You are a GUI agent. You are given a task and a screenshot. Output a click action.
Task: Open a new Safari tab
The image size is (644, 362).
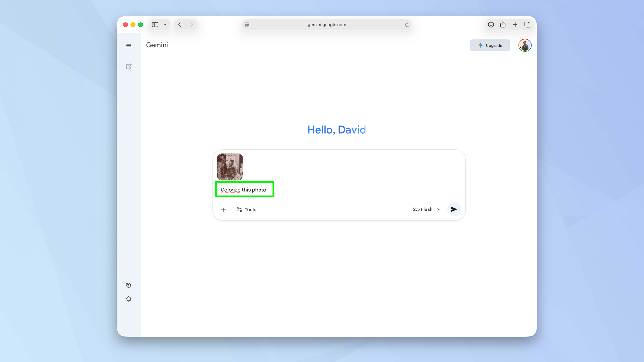point(515,24)
